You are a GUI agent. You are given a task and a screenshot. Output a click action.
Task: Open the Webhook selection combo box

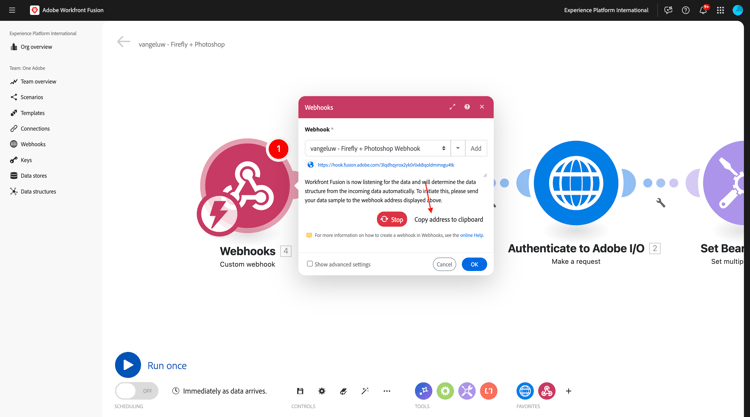pos(377,149)
